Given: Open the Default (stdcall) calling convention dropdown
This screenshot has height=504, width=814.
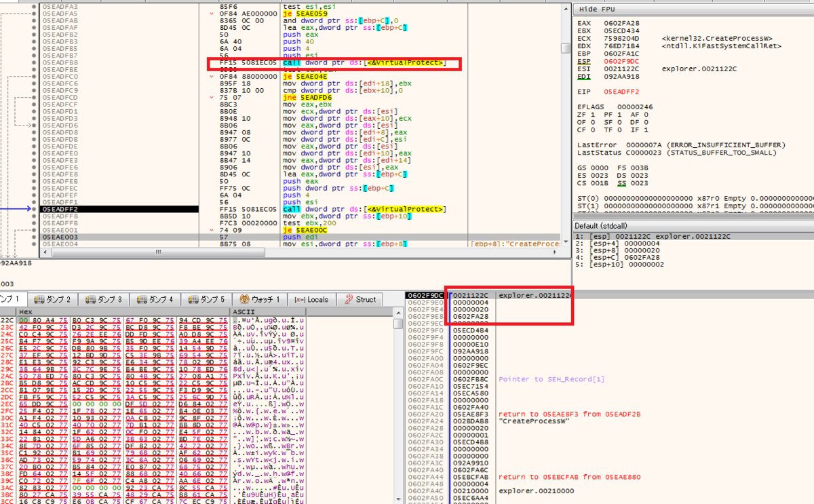Looking at the screenshot, I should click(693, 226).
